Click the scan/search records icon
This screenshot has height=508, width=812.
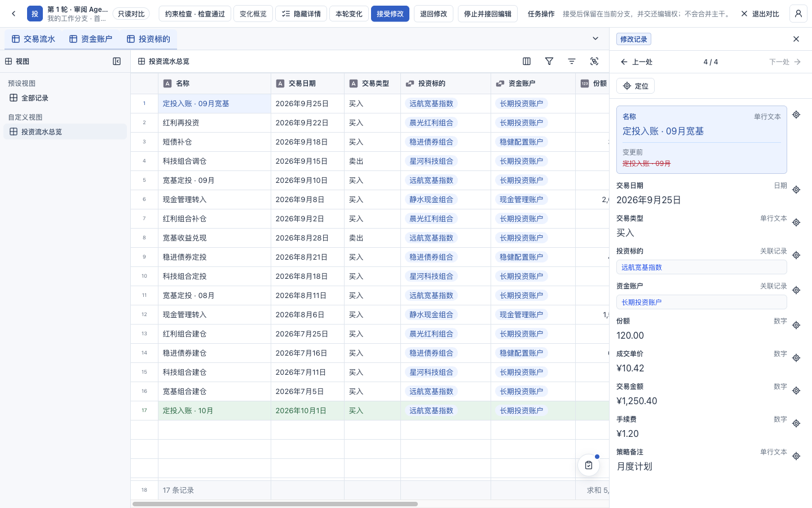point(594,62)
